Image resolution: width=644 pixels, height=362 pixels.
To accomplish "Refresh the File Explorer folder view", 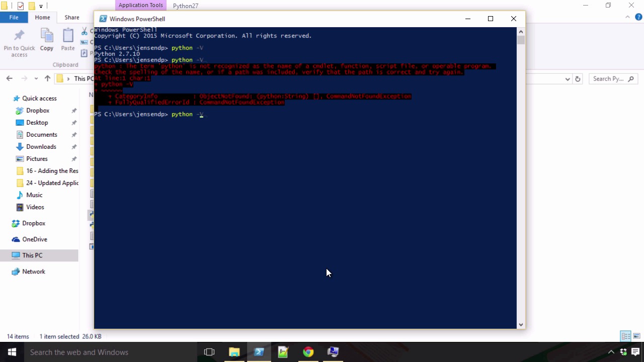I will [578, 79].
